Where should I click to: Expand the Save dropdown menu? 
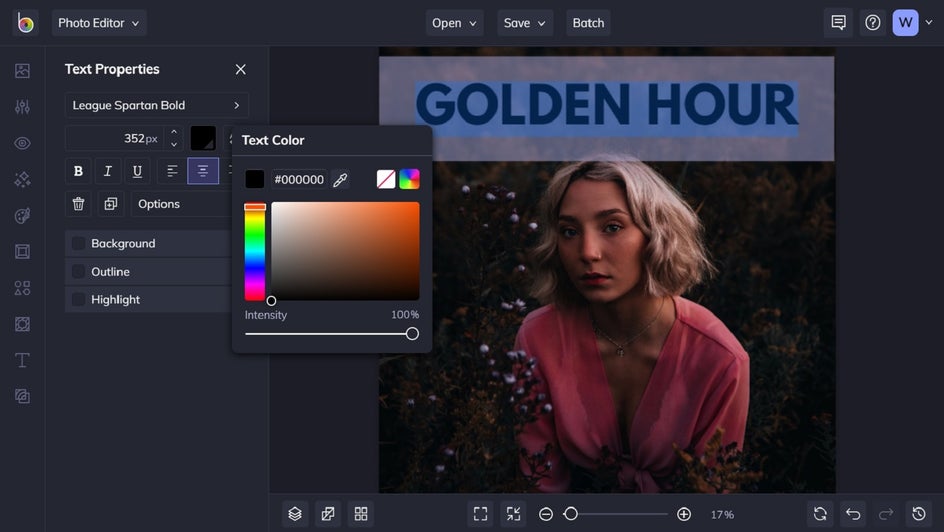(x=525, y=23)
